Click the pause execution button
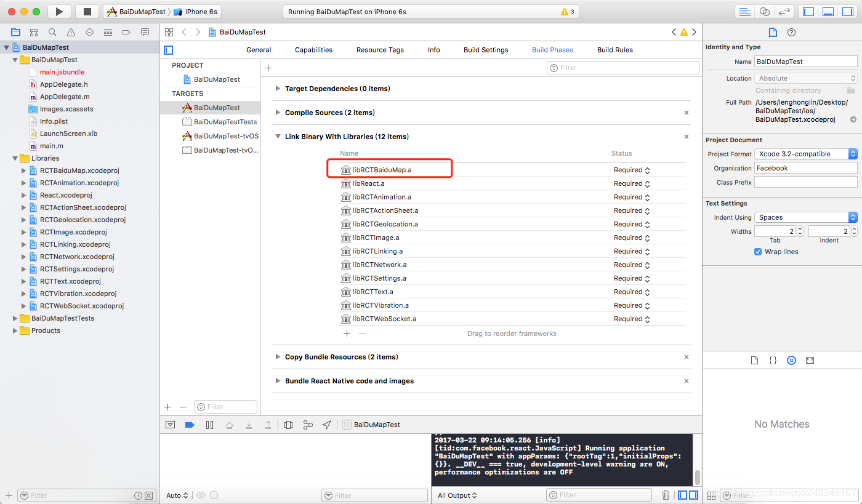 coord(209,425)
